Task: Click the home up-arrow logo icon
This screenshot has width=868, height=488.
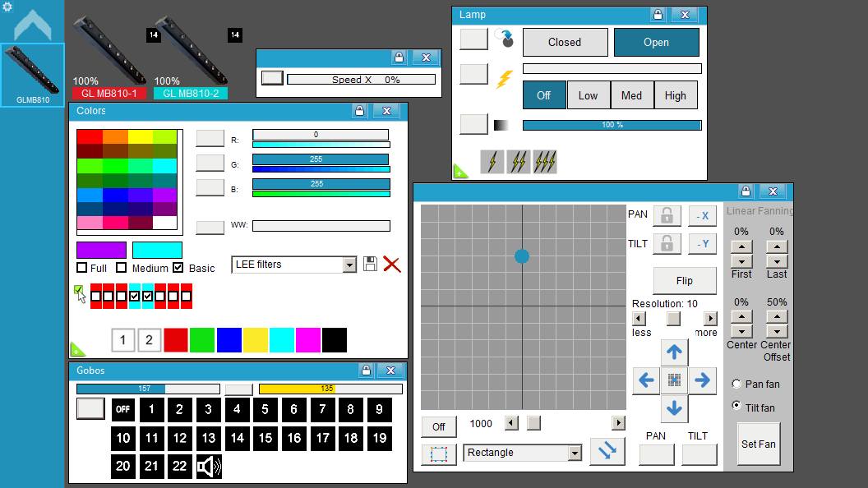Action: (x=33, y=26)
